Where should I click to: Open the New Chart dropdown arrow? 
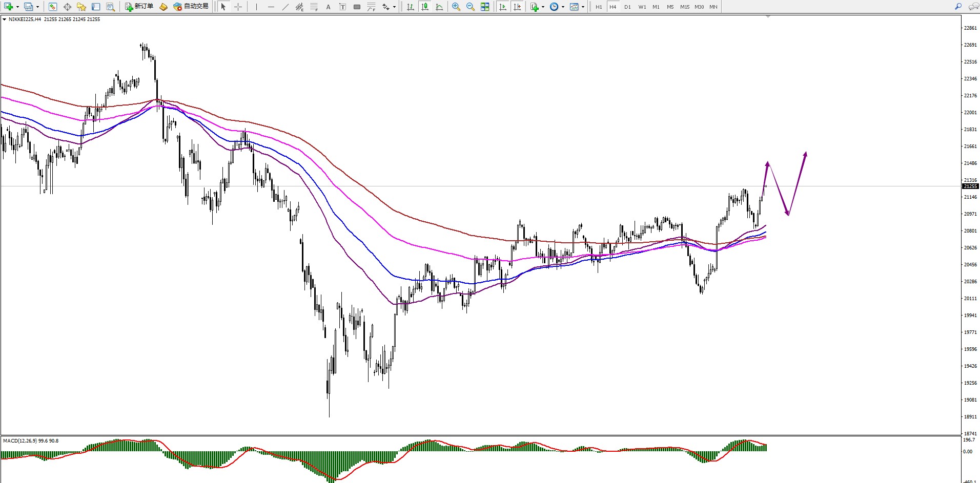pos(17,7)
